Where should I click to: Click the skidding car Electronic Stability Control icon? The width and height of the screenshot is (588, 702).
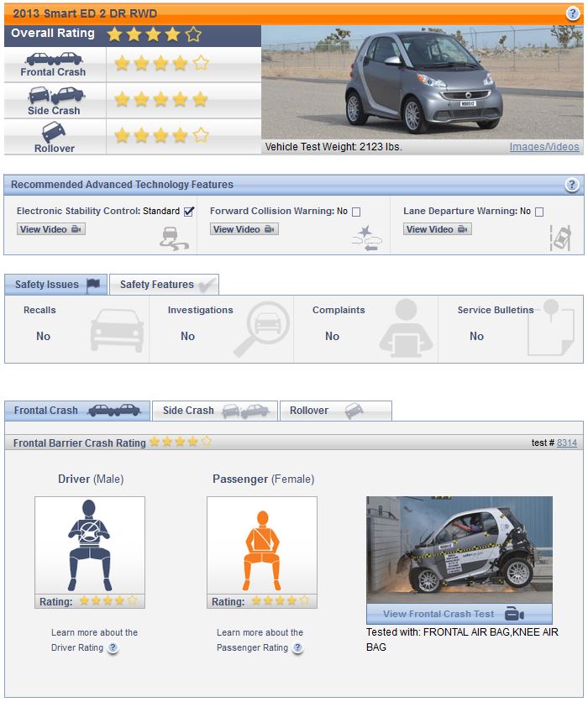(x=174, y=238)
